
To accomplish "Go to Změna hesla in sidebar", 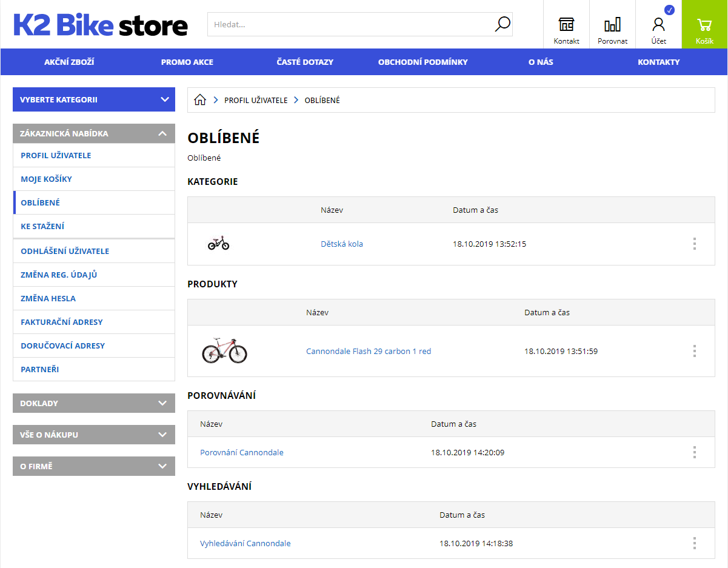I will [48, 298].
